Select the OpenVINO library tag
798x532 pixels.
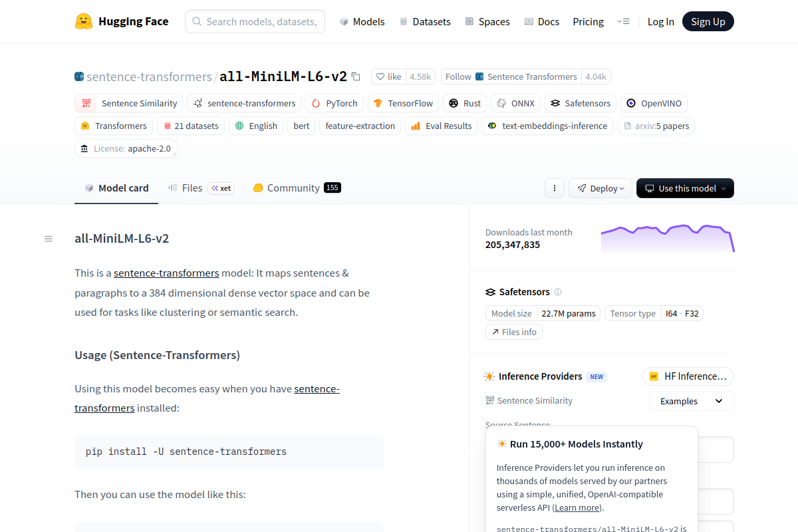point(654,103)
